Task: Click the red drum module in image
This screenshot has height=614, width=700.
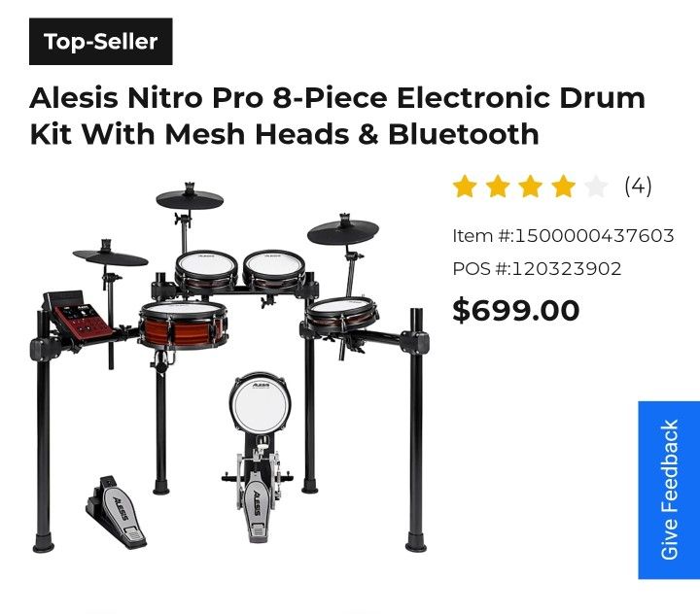Action: 79,319
